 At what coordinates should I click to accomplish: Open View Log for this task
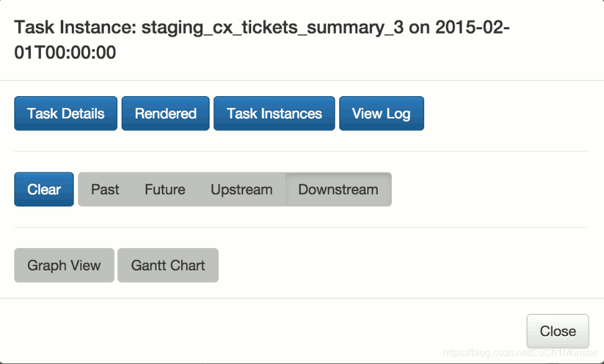[381, 113]
